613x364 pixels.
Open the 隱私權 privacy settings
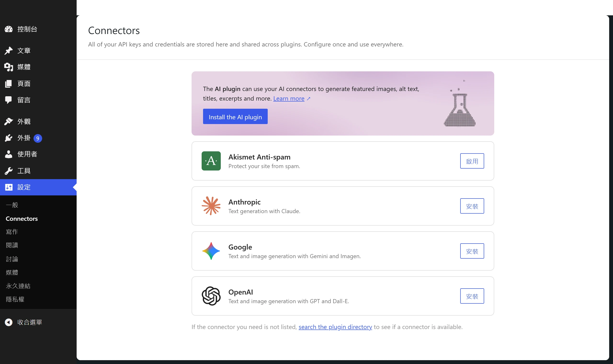(x=15, y=299)
